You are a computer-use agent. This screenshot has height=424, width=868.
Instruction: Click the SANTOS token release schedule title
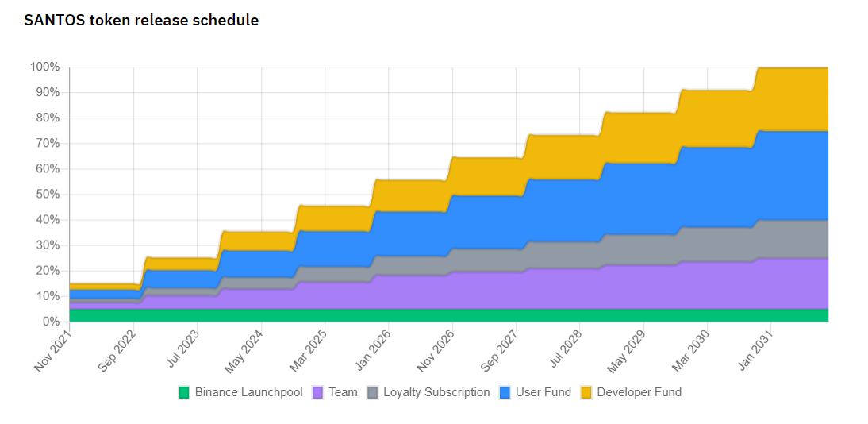pyautogui.click(x=141, y=21)
